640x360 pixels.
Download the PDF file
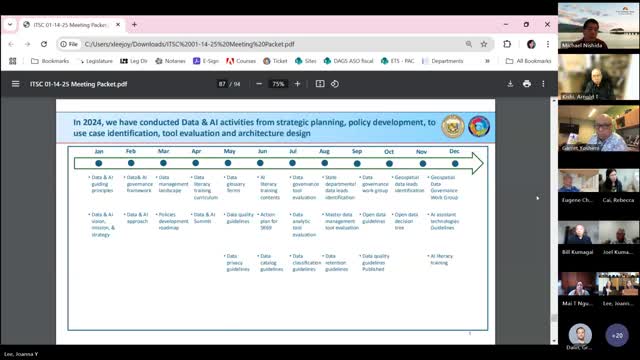[x=510, y=84]
